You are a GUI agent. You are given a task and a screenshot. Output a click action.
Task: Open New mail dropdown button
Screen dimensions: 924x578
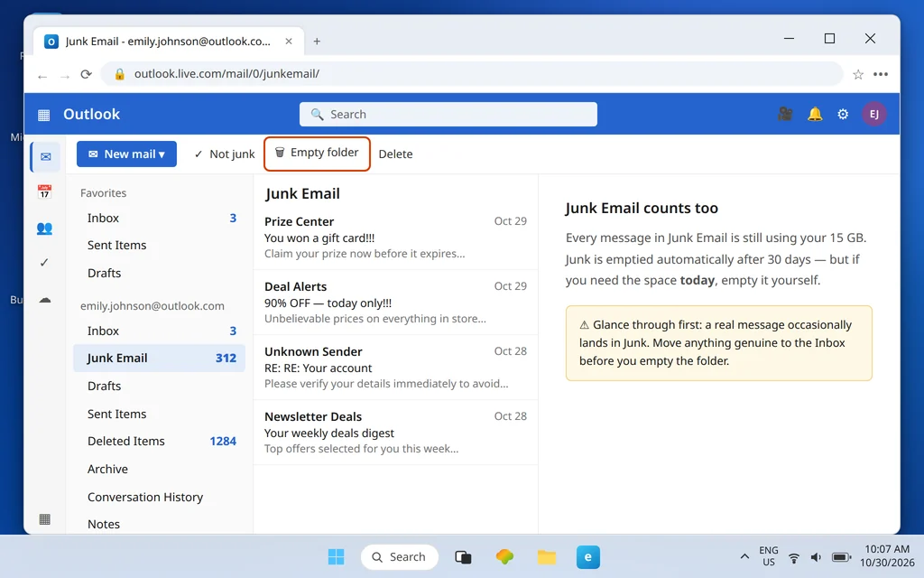[126, 154]
